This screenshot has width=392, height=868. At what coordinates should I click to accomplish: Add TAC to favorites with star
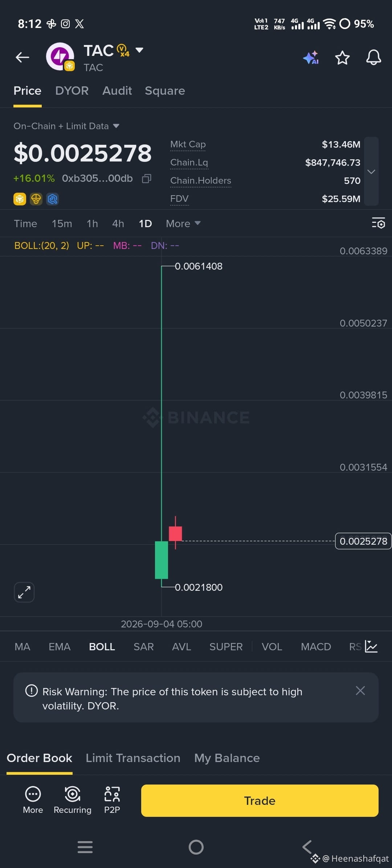pyautogui.click(x=342, y=58)
